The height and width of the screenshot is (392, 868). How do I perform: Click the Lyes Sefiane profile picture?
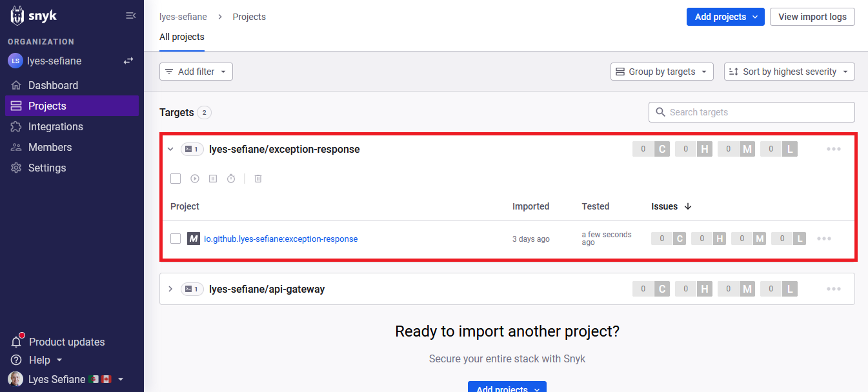[x=15, y=379]
